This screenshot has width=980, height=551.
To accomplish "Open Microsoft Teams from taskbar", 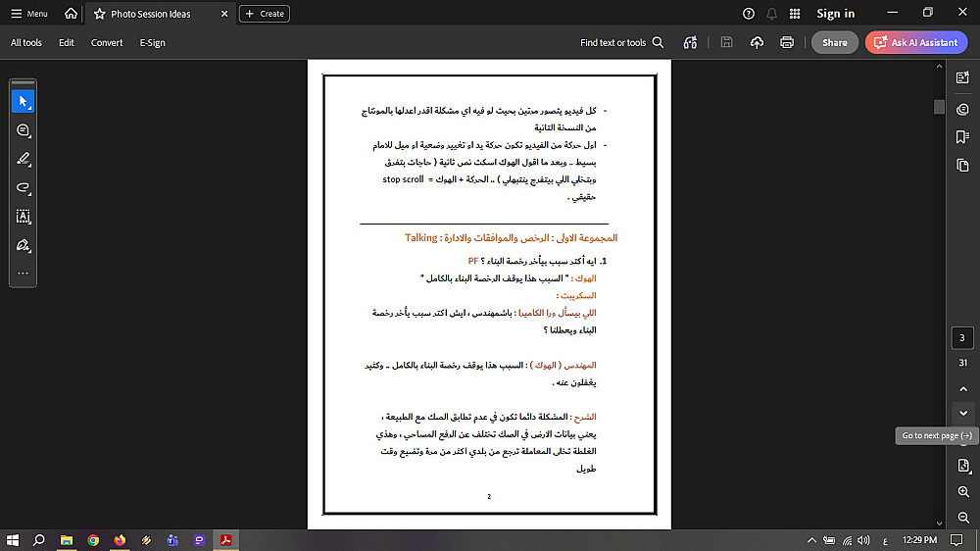I will [172, 540].
